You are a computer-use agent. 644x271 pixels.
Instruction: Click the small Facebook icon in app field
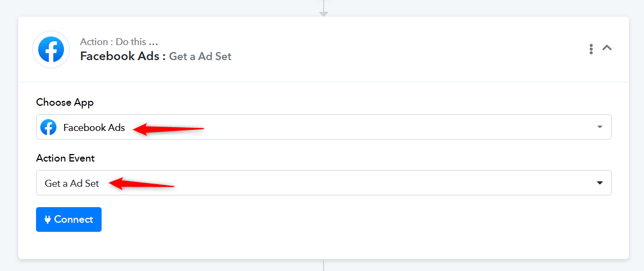(48, 127)
